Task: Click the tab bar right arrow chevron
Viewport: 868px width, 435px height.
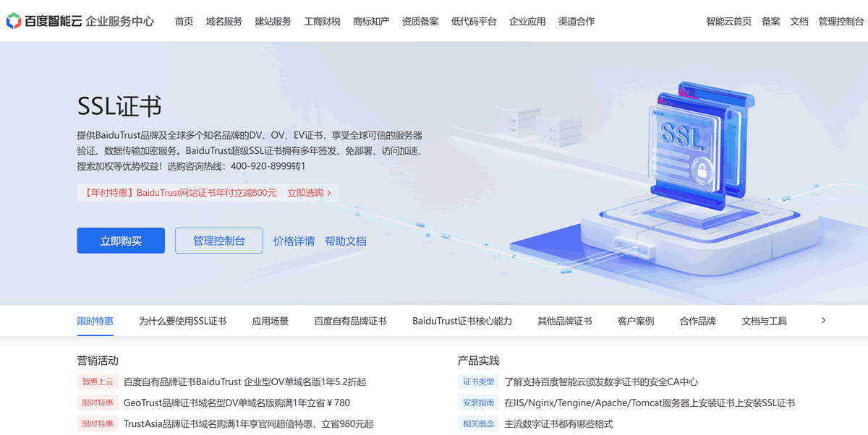Action: tap(823, 320)
